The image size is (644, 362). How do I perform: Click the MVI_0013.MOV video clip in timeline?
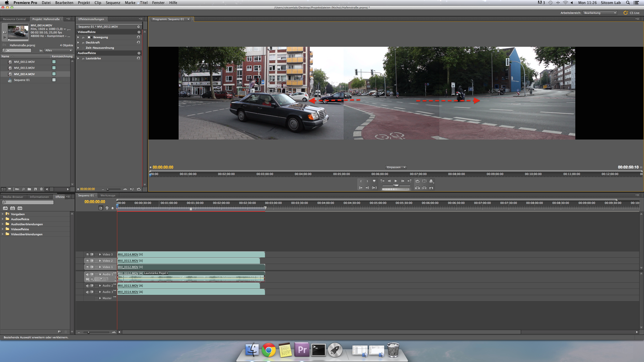[189, 261]
